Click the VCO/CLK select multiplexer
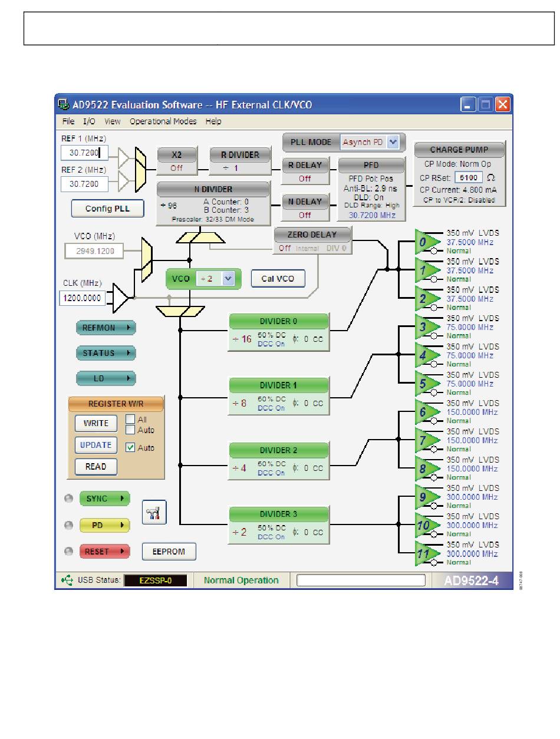Image resolution: width=560 pixels, height=739 pixels. click(x=146, y=259)
